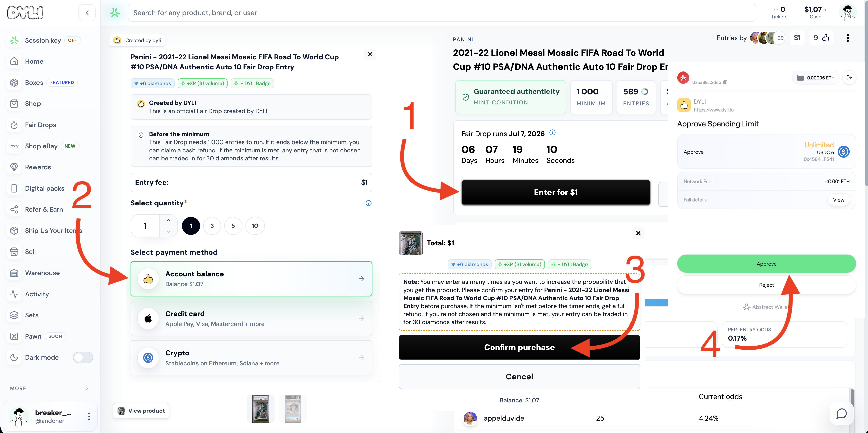This screenshot has width=868, height=433.
Task: Open the breaker_ user options menu
Action: coord(89,416)
